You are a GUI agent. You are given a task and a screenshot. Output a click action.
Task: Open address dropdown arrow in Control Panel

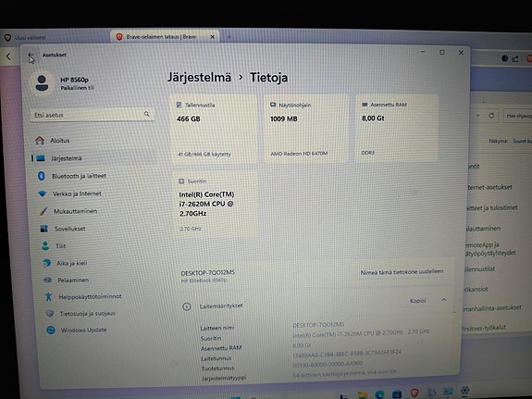pos(478,116)
